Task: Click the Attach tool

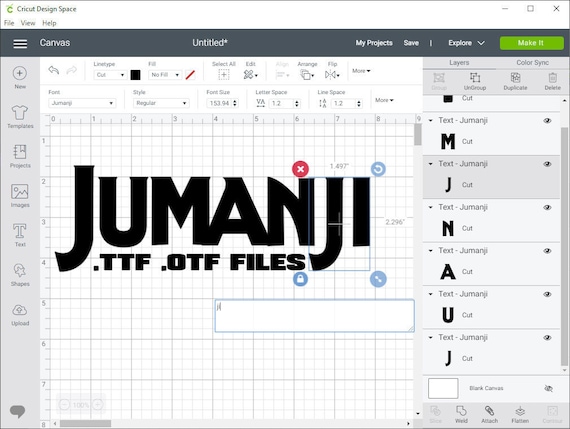Action: tap(489, 414)
